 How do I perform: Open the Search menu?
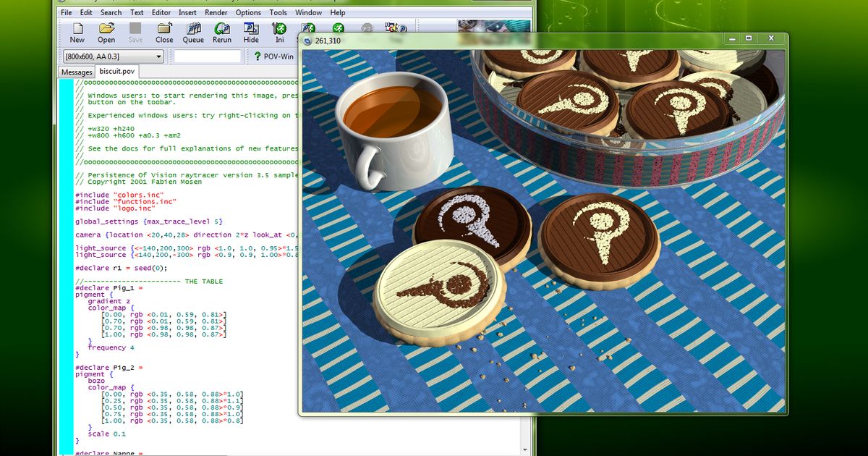click(111, 12)
